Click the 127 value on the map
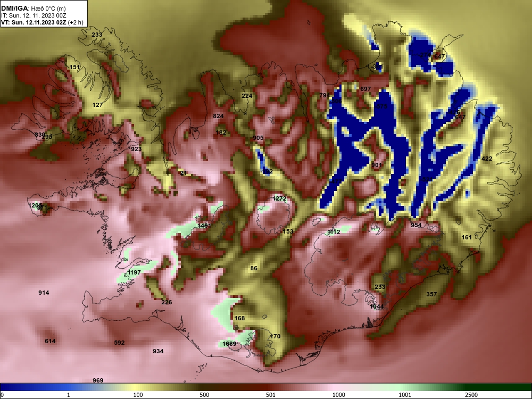The image size is (532, 399). click(97, 105)
